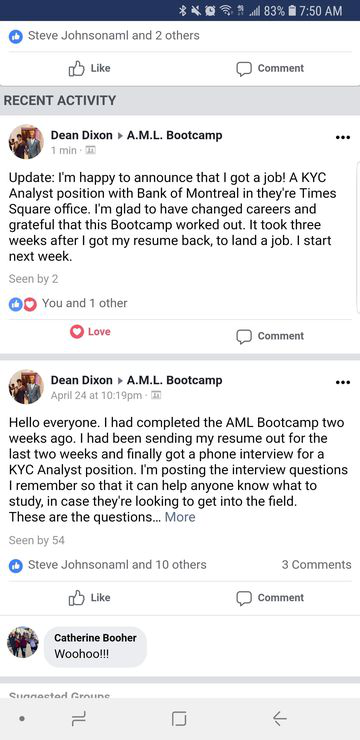Open options menu on Dean Dixon's job update post

click(343, 138)
